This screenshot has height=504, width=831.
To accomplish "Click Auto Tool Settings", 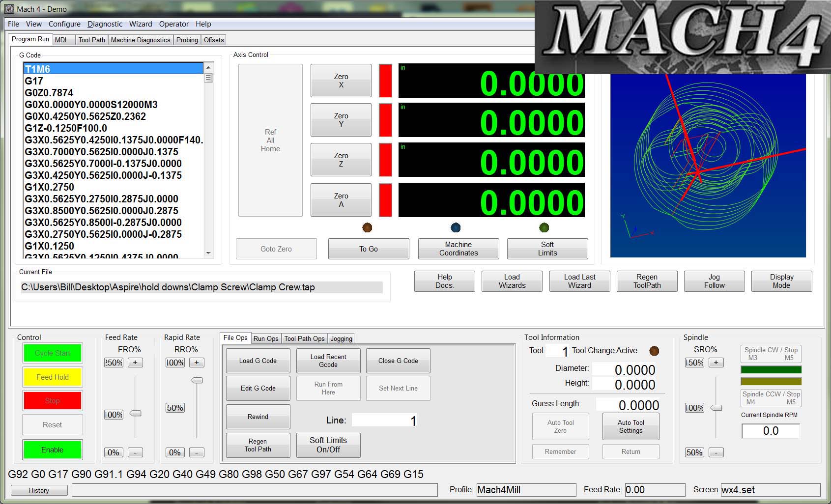I will 630,426.
